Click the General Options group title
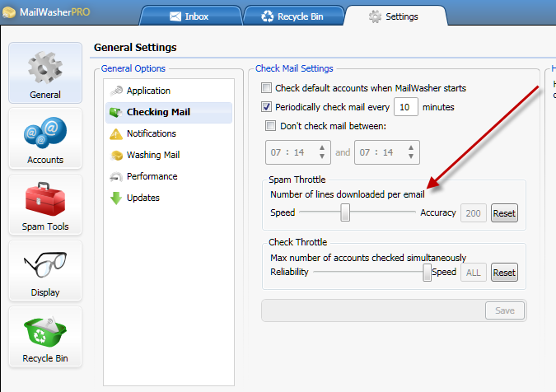The image size is (556, 392). click(133, 68)
